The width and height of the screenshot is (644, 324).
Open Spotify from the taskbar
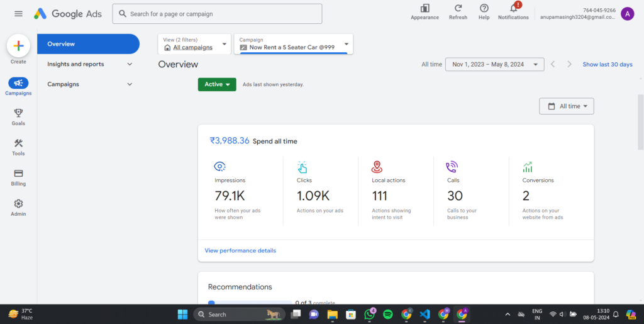click(387, 314)
